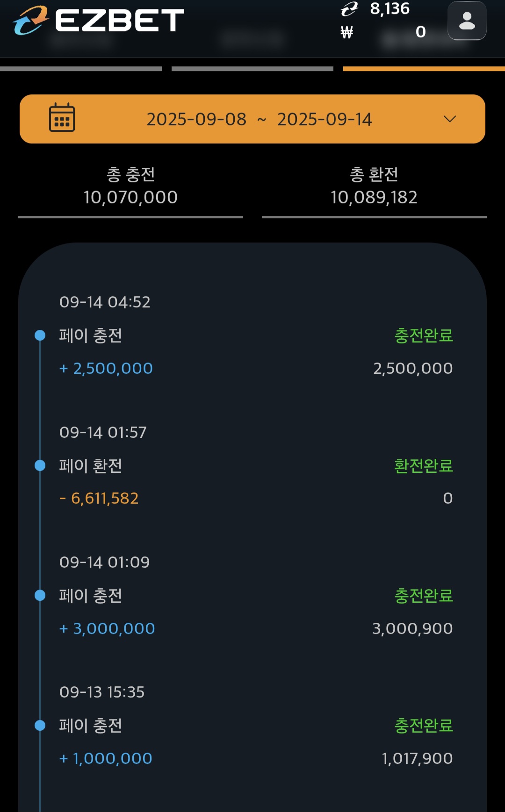The image size is (505, 812).
Task: Open the 2025-09-14 end date selector
Action: click(x=325, y=119)
